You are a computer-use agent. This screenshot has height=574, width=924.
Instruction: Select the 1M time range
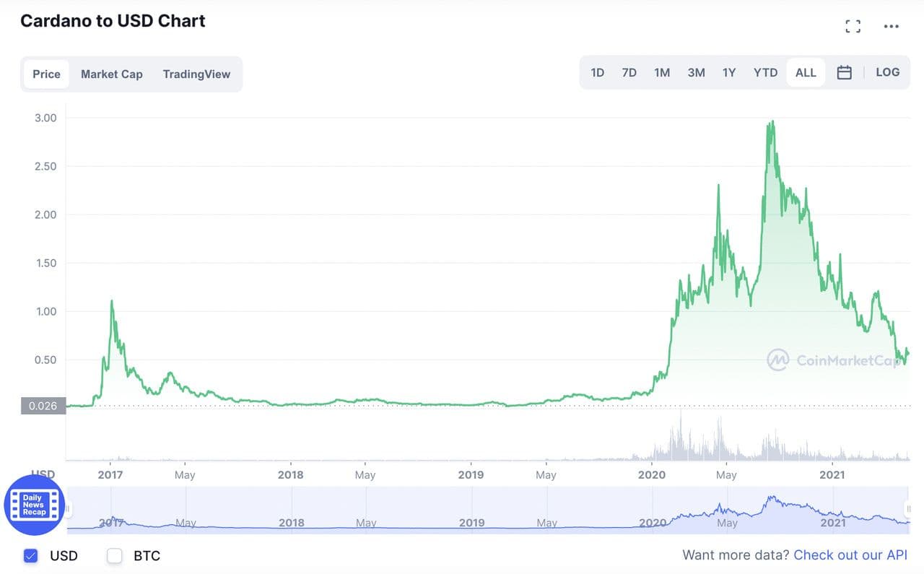(662, 73)
